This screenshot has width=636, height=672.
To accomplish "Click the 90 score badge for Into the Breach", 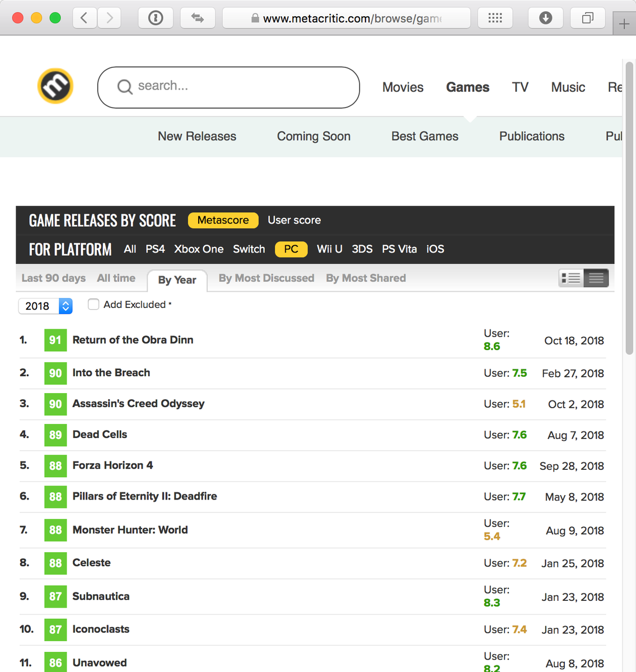I will pyautogui.click(x=55, y=373).
